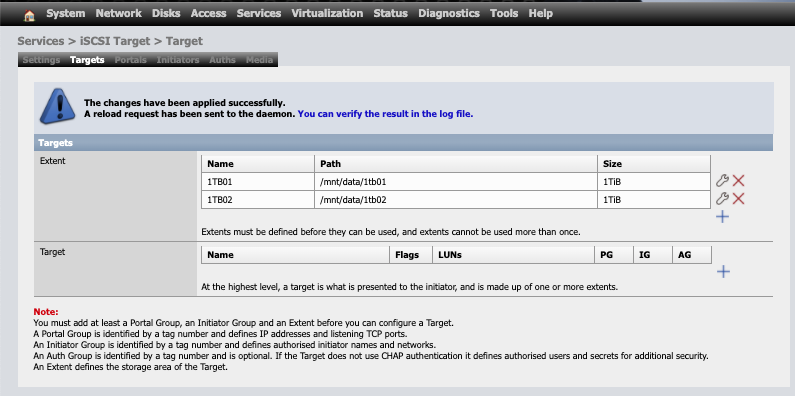Image resolution: width=795 pixels, height=396 pixels.
Task: Open the Network menu
Action: tap(119, 14)
